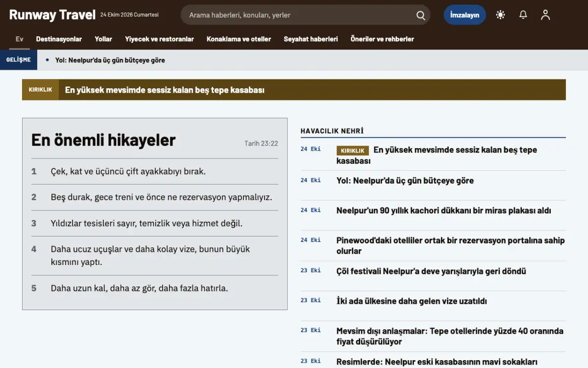Open the Yollar menu item
Image resolution: width=588 pixels, height=368 pixels.
pos(103,39)
